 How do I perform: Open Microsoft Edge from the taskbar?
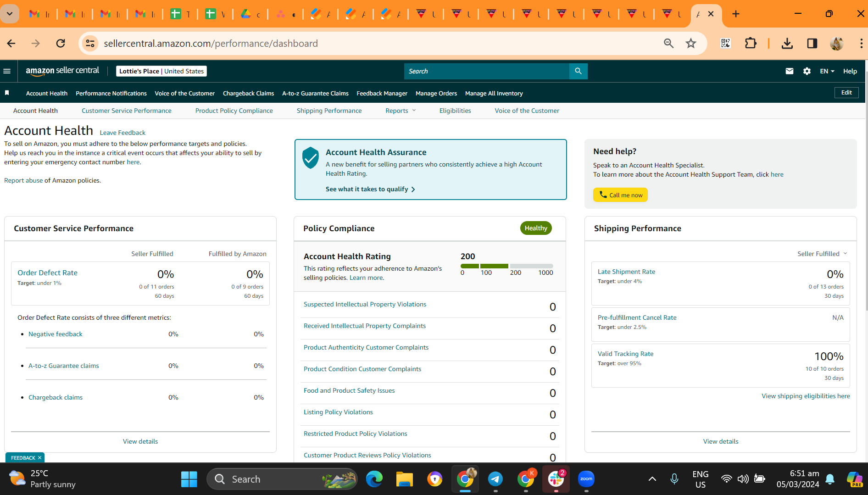tap(374, 479)
